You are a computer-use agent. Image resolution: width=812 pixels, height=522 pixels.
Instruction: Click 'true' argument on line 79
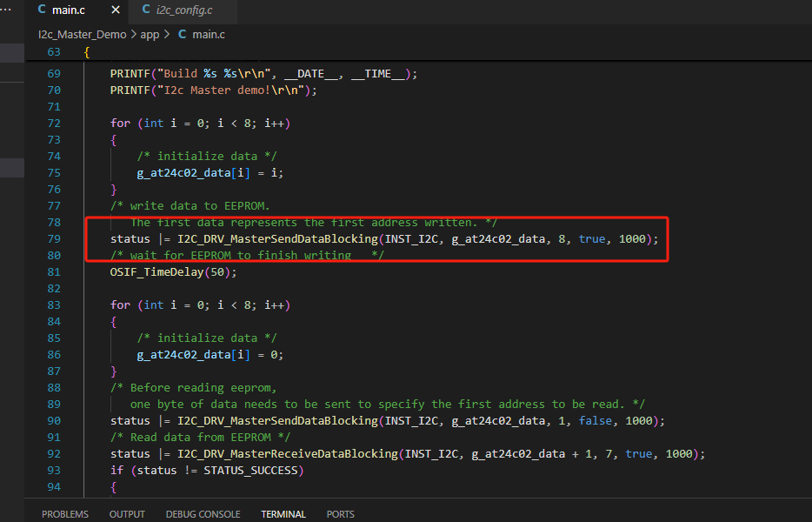click(x=592, y=239)
